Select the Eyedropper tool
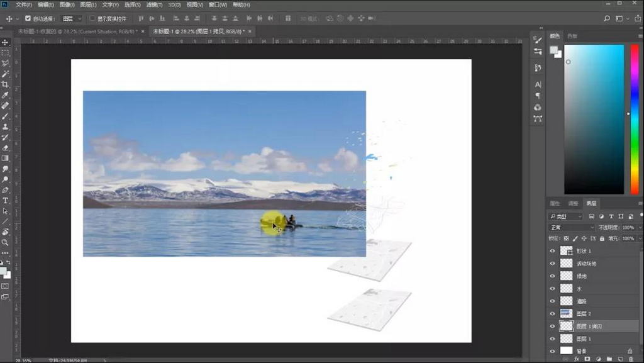 [5, 95]
